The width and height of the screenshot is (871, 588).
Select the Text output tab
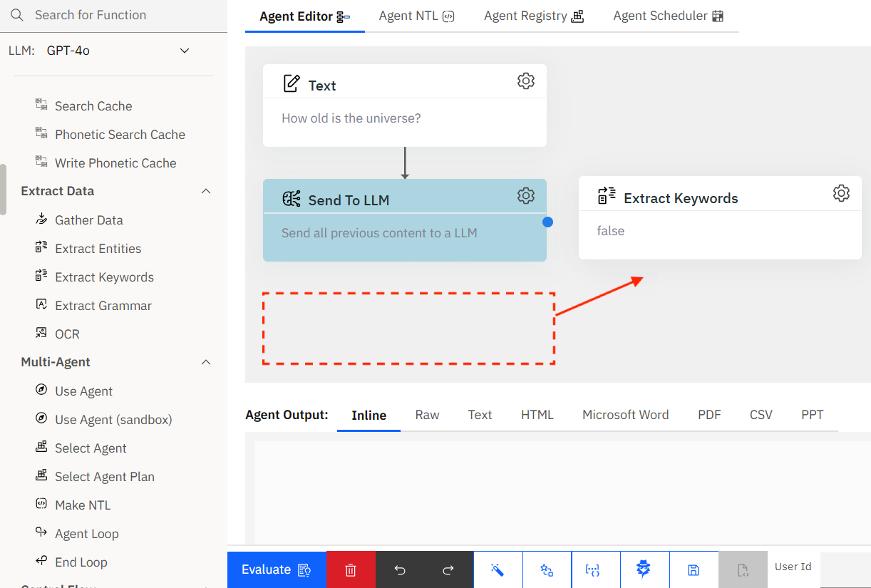click(x=480, y=415)
